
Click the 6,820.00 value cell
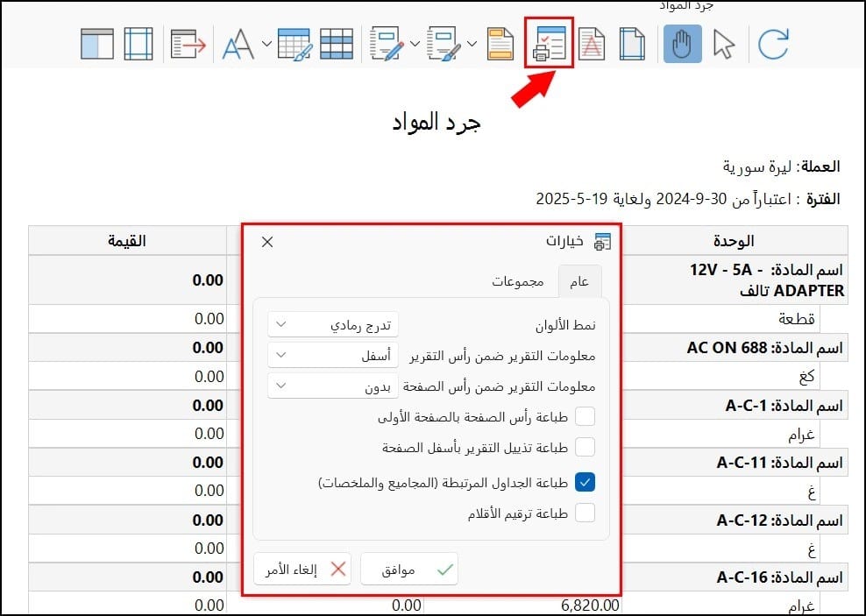point(590,605)
